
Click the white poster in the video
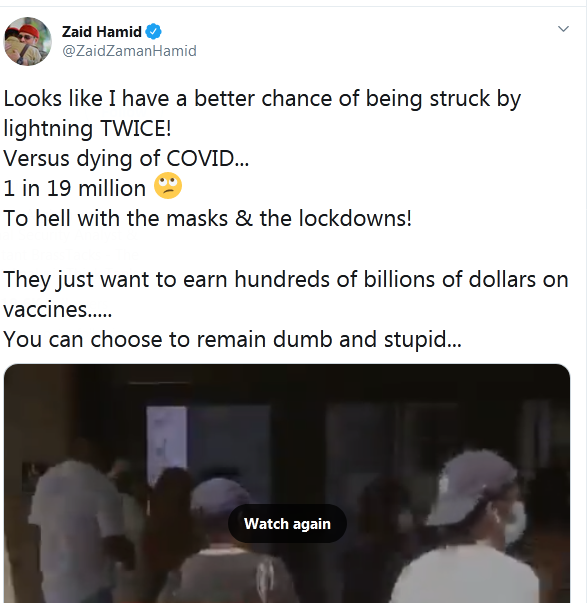(167, 442)
